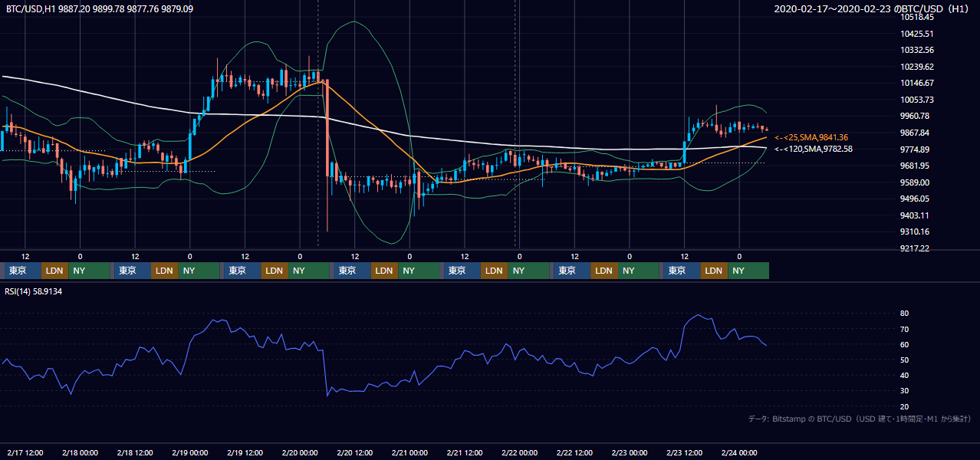Click the 2/19 00:00 date label
Viewport: 980px width, 460px height.
tap(189, 452)
